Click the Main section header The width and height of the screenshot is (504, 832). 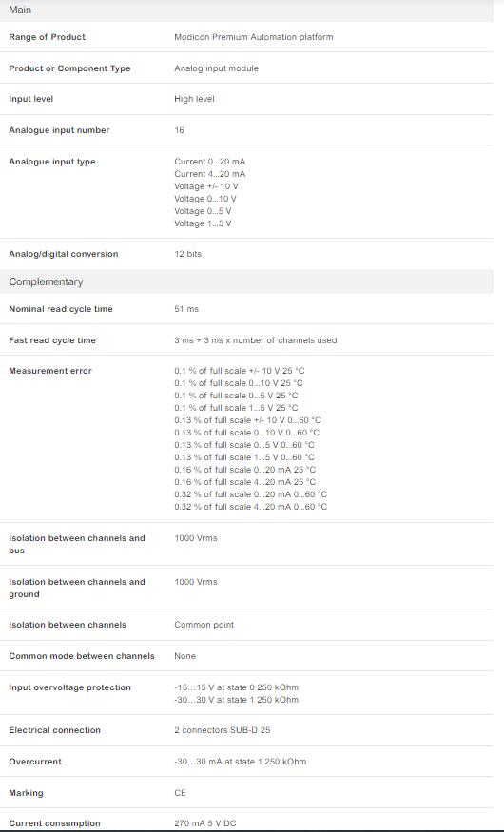246,10
